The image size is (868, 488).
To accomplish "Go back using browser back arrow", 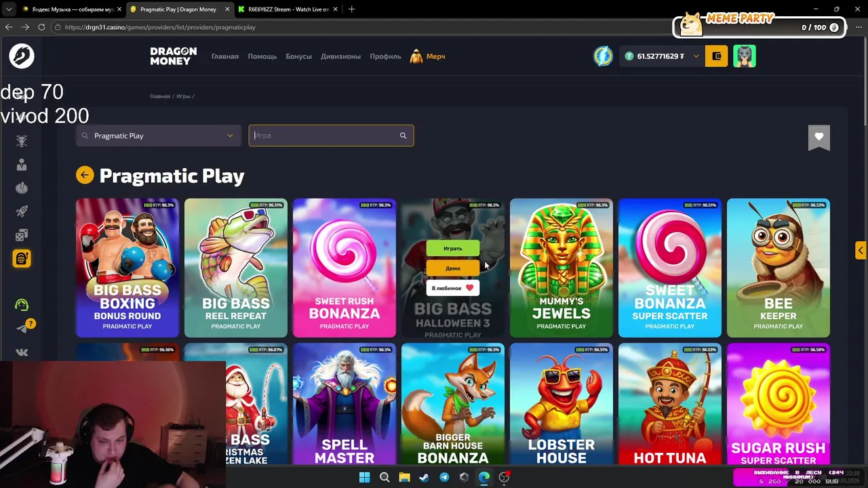I will 9,27.
